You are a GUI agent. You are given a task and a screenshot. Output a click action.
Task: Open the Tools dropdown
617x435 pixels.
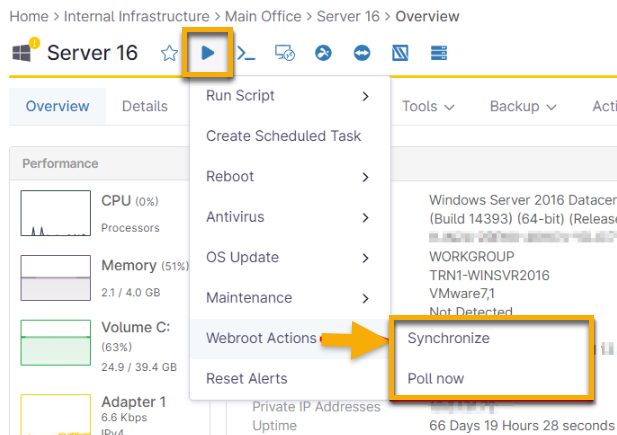[428, 106]
